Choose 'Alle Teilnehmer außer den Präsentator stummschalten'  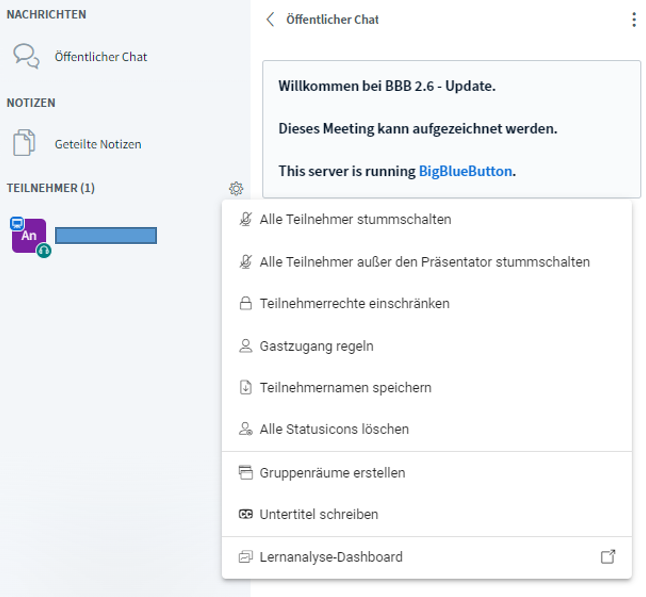tap(427, 262)
